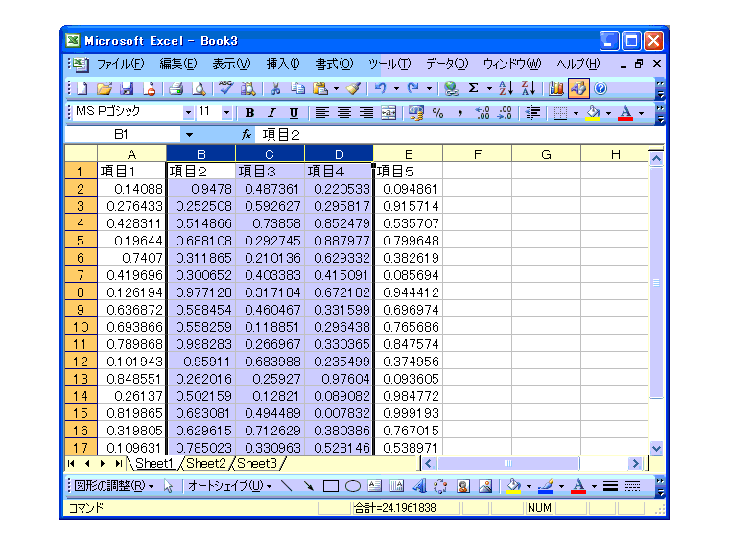Screen dimensions: 730x560
Task: Center align text
Action: (344, 113)
